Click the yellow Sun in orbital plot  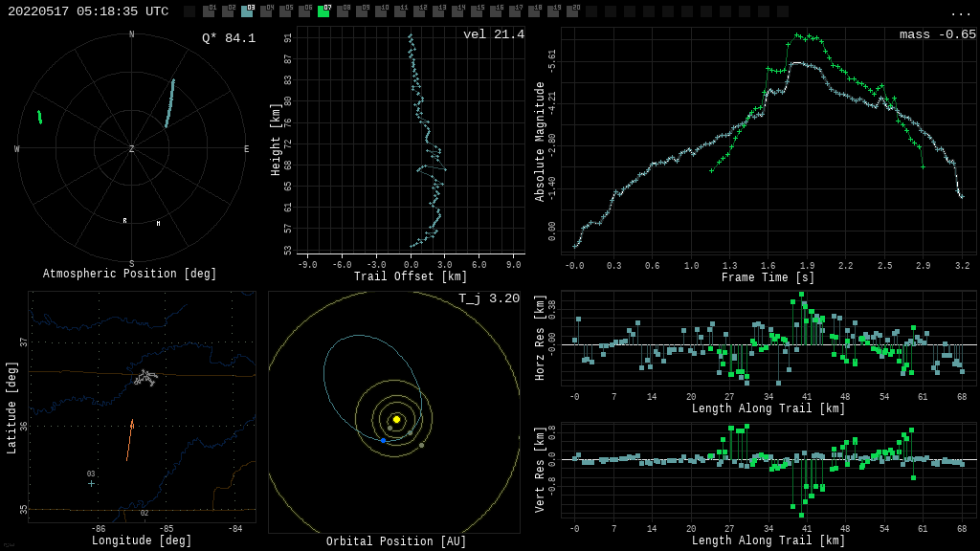pos(396,419)
